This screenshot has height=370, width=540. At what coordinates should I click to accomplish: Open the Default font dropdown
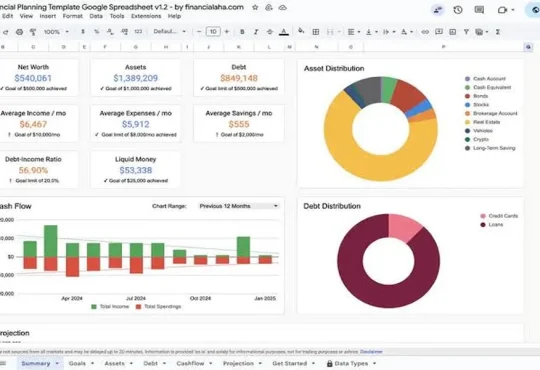(x=169, y=31)
